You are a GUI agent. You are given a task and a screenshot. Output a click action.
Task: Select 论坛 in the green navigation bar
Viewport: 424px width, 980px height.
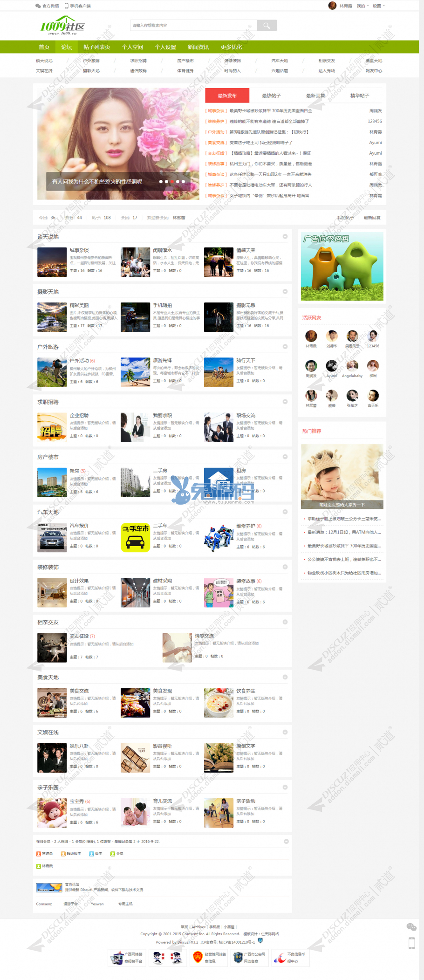point(67,47)
